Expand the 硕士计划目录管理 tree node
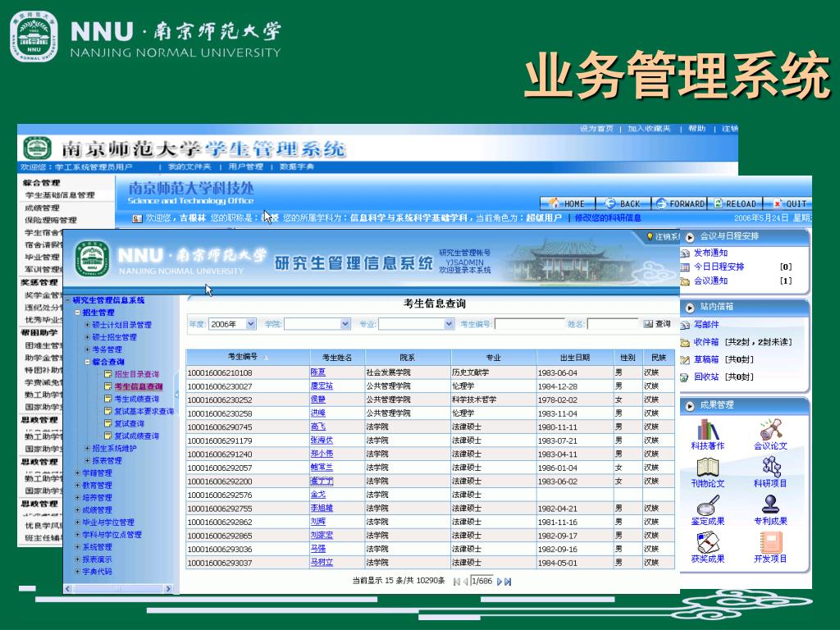 coord(87,325)
